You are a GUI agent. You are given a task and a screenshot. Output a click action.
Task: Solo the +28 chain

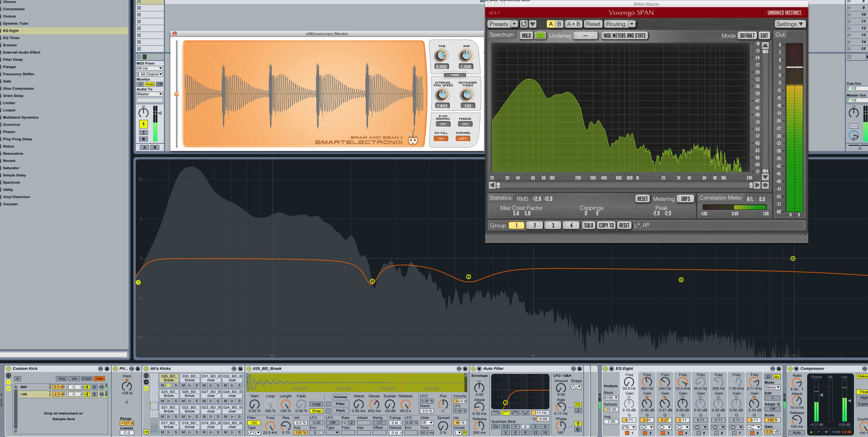tap(94, 394)
